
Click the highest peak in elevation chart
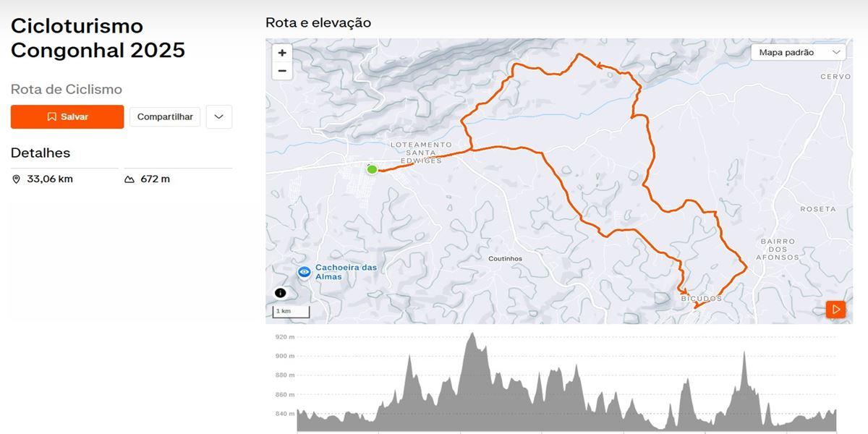(472, 334)
